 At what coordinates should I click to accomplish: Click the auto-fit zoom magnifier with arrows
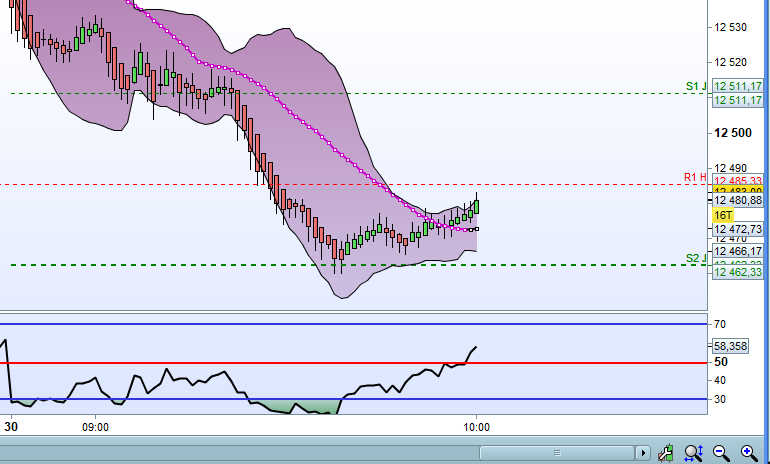(694, 452)
